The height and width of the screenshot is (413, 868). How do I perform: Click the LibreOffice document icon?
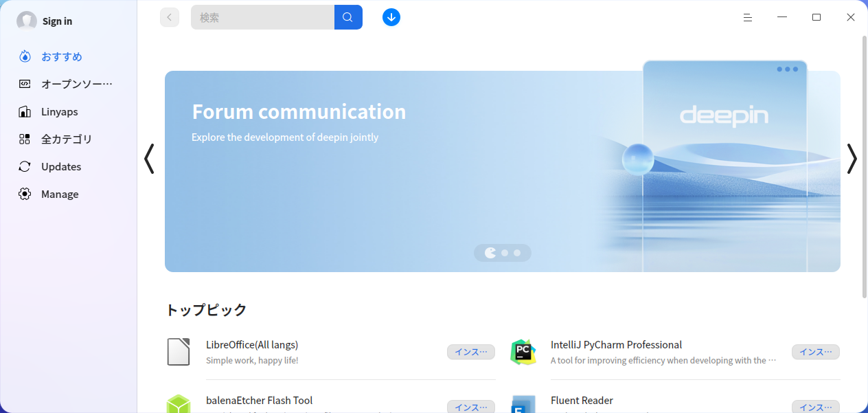pos(179,352)
